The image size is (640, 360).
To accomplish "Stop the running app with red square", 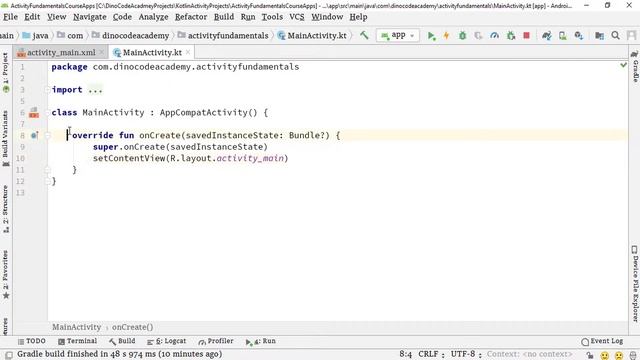I will [x=527, y=36].
